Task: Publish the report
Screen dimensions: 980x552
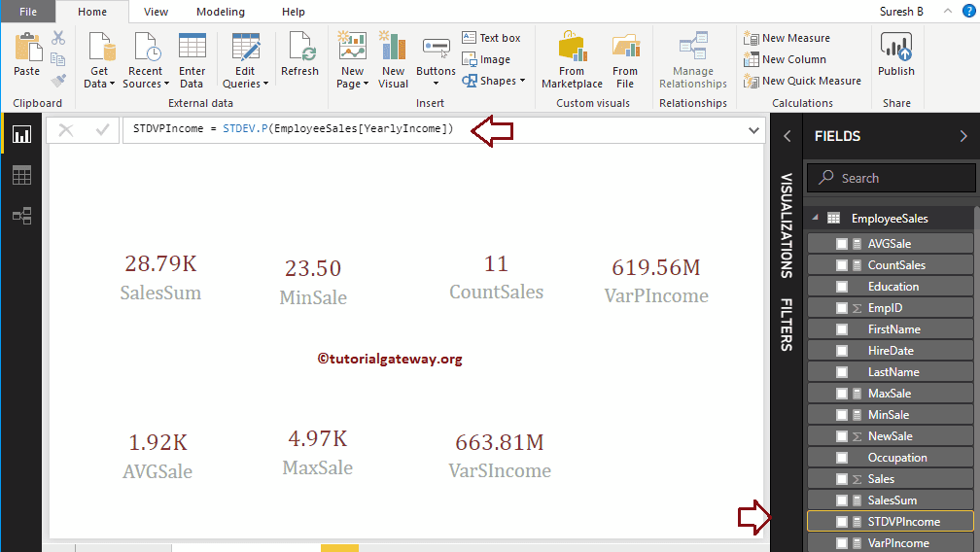Action: [896, 55]
